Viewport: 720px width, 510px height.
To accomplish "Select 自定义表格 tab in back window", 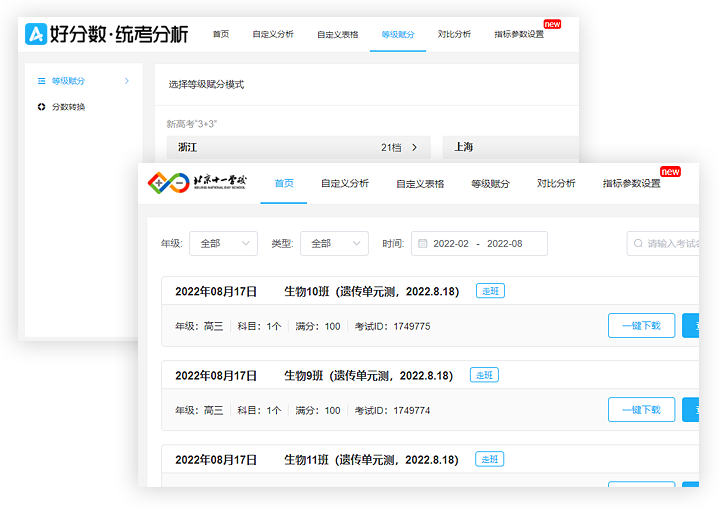I will (x=337, y=34).
